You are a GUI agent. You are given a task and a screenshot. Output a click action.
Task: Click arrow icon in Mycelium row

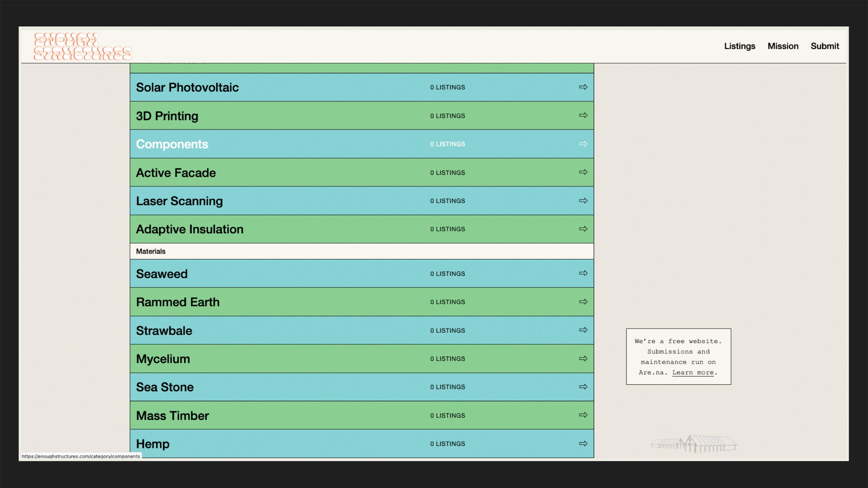point(583,358)
